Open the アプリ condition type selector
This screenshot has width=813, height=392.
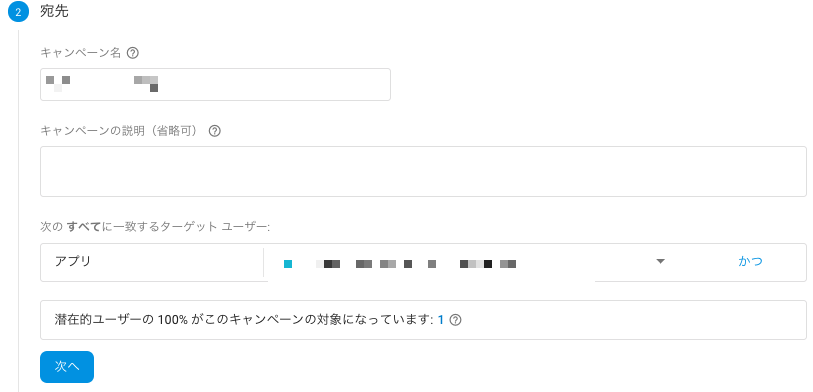point(152,262)
